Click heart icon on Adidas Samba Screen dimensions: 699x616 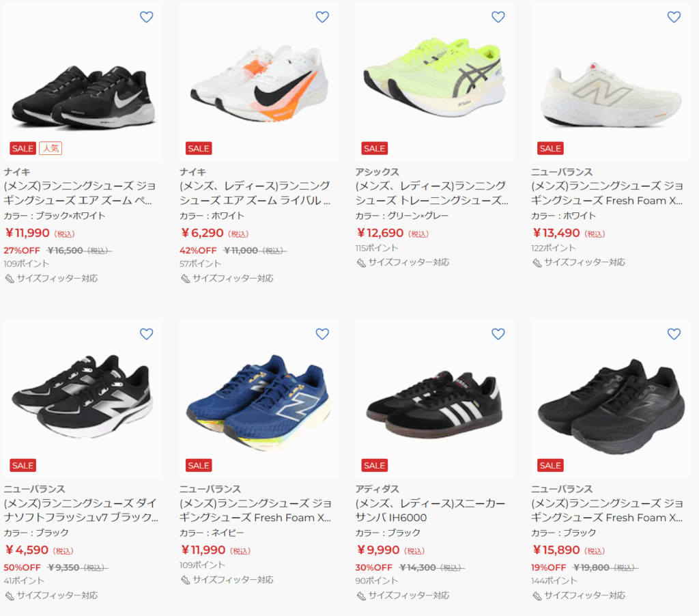pos(498,334)
